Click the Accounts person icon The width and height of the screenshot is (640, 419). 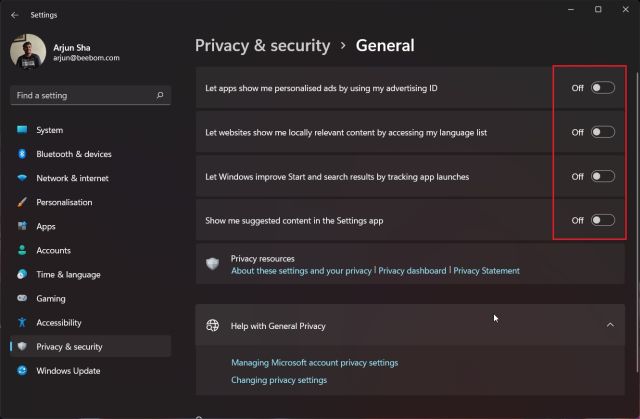click(22, 250)
